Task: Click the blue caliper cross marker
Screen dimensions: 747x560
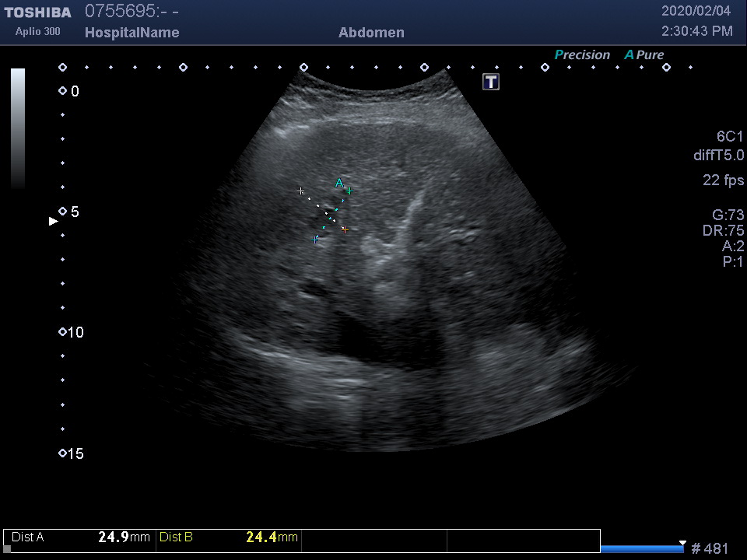Action: [x=315, y=240]
